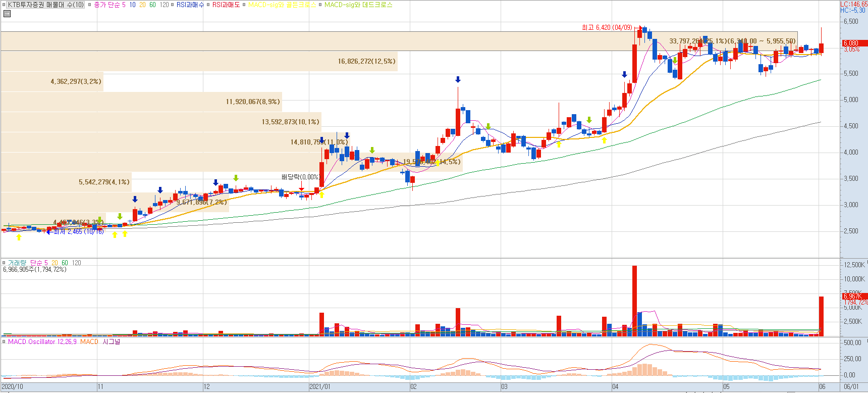The image size is (868, 393).
Task: Click the 2020/10 date axis label
Action: [13, 386]
